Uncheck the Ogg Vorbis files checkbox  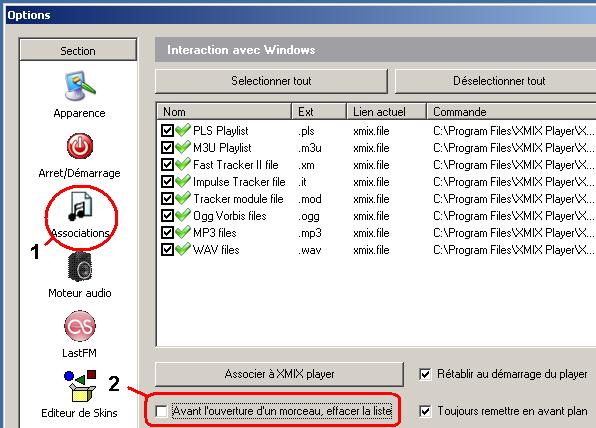[x=167, y=216]
